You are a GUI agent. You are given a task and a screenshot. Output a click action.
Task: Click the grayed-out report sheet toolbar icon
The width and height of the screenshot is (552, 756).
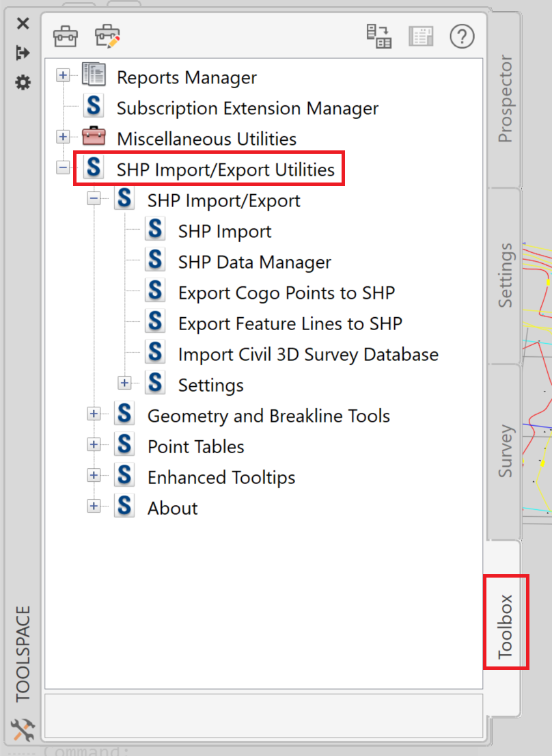click(421, 36)
